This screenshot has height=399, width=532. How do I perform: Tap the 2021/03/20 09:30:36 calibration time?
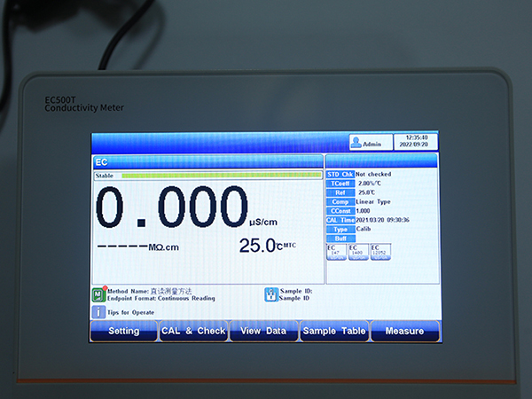pyautogui.click(x=382, y=220)
